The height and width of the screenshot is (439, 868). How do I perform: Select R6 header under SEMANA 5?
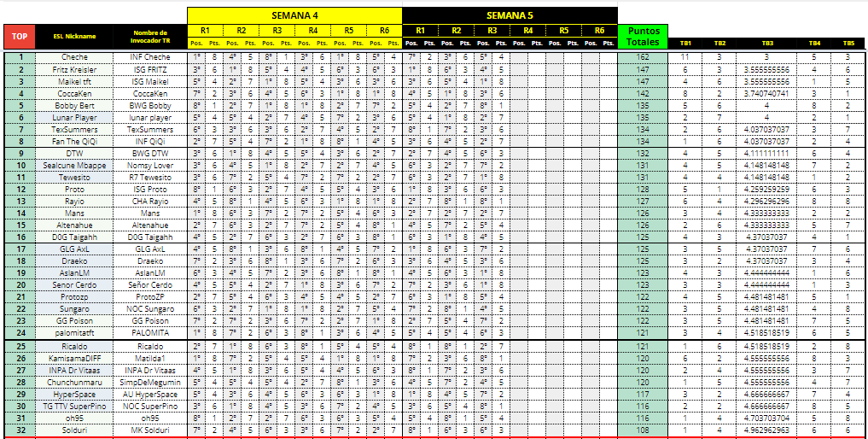click(599, 31)
